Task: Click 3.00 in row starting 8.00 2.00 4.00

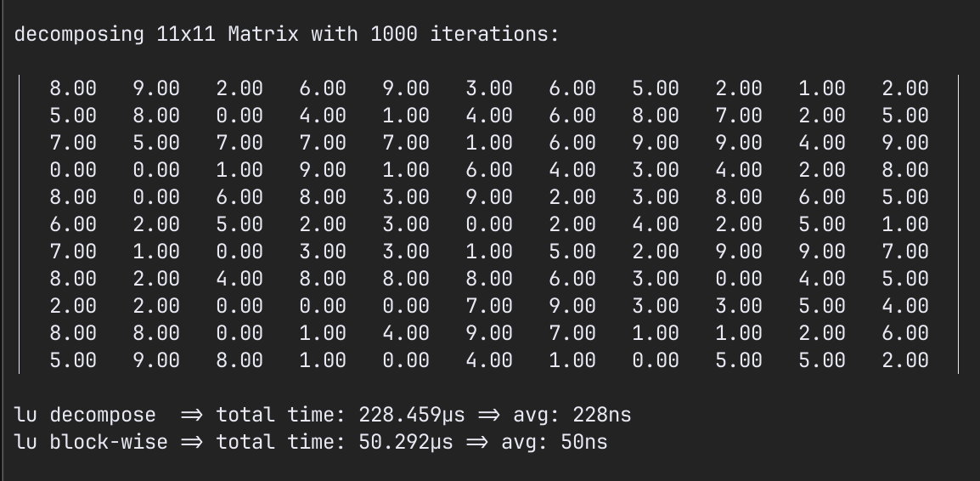Action: (656, 279)
